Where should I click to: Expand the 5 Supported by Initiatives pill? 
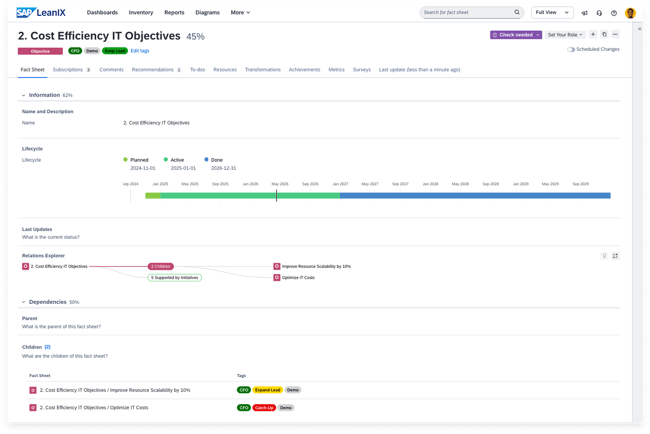[x=175, y=277]
